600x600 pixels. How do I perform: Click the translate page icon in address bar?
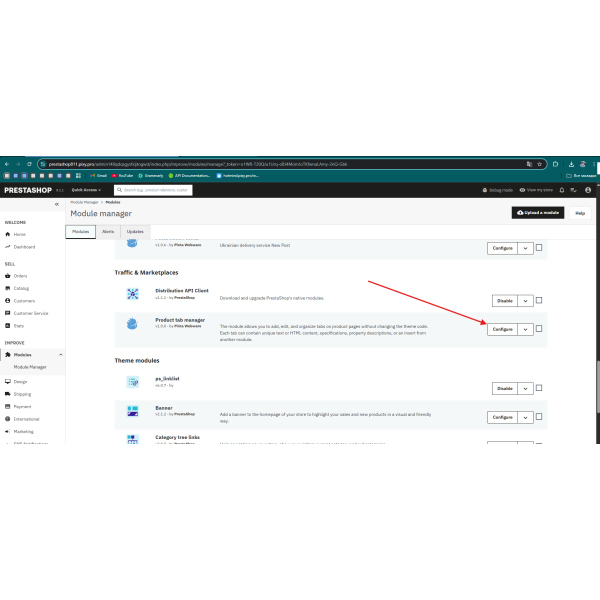[529, 164]
